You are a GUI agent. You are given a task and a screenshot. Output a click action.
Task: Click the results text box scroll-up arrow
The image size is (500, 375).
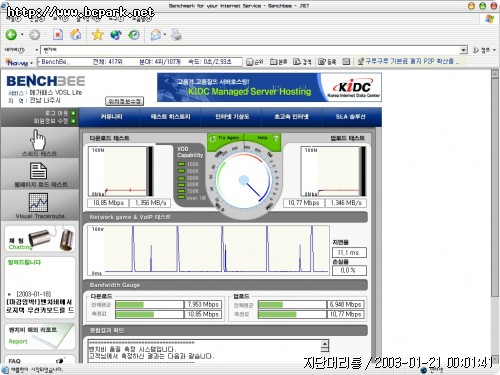point(325,343)
